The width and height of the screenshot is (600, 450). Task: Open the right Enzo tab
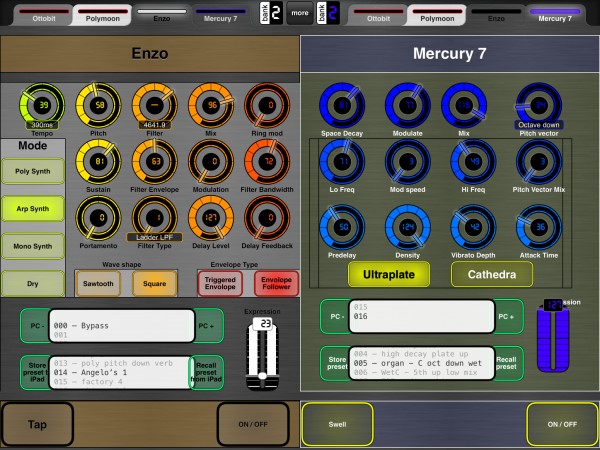(x=496, y=15)
